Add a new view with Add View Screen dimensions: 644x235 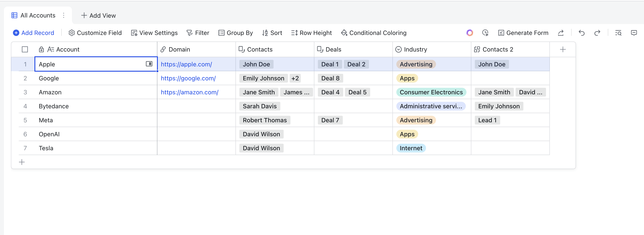click(x=99, y=15)
